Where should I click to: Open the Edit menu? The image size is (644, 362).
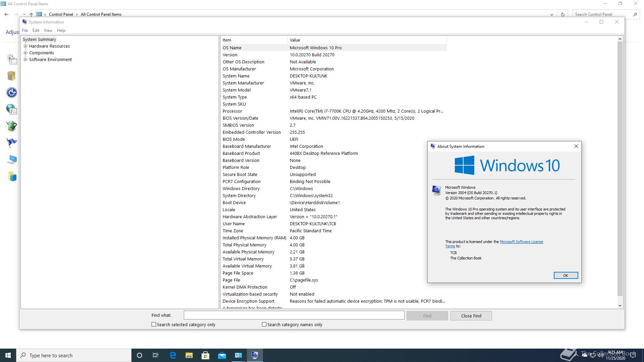(36, 31)
